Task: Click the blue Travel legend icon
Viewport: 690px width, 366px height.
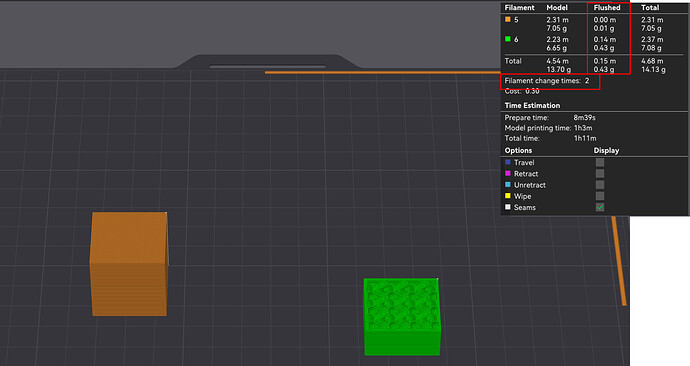Action: 507,162
